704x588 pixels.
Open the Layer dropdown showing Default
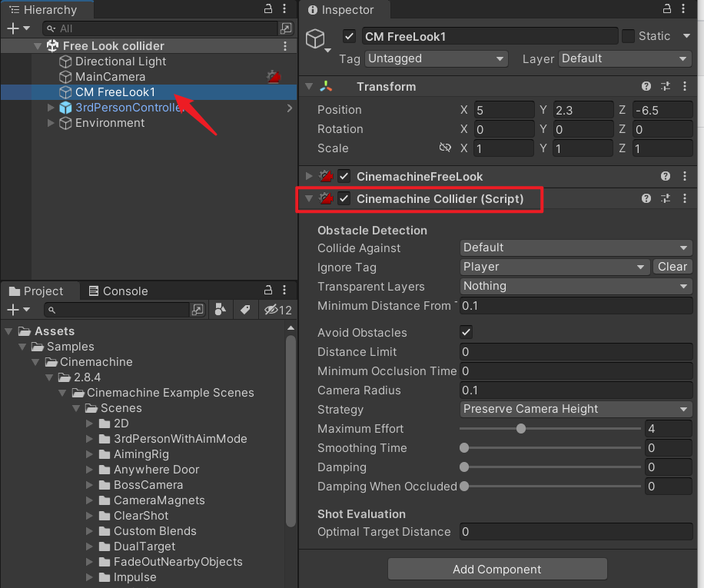pos(625,58)
